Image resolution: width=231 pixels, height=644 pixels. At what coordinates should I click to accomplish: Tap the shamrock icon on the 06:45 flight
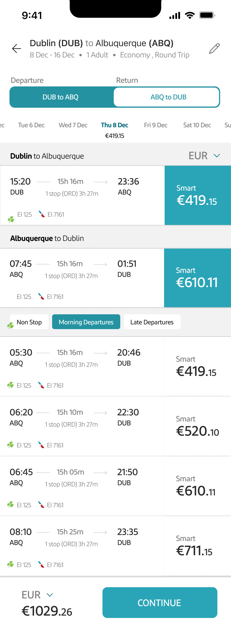coord(10,504)
